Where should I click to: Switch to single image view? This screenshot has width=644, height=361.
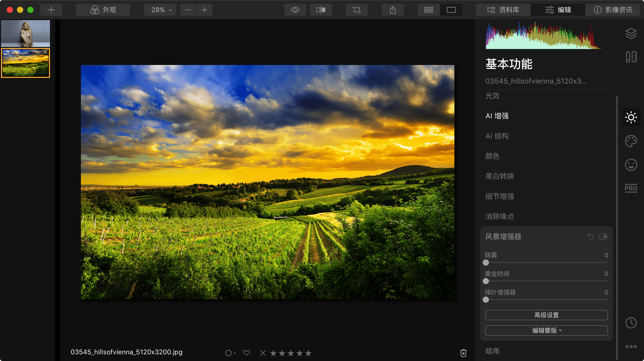click(451, 10)
